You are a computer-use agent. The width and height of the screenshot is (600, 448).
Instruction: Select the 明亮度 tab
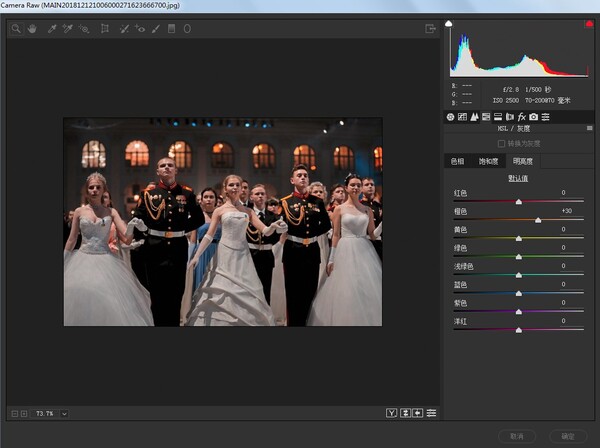click(x=522, y=161)
